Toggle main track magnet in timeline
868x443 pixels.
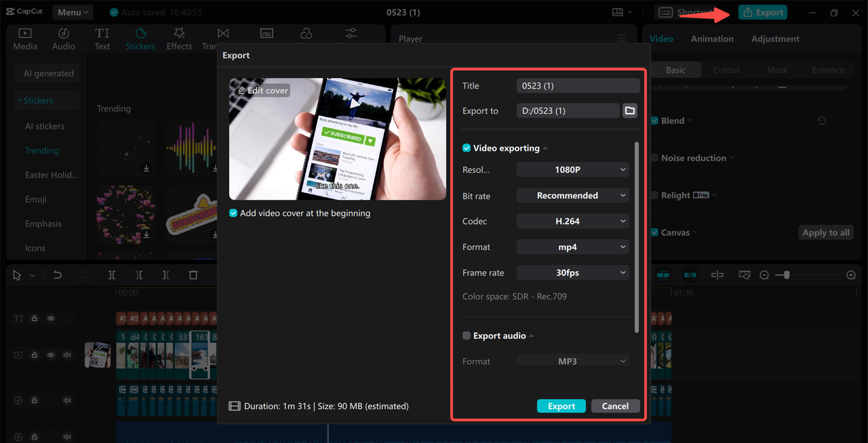point(663,275)
